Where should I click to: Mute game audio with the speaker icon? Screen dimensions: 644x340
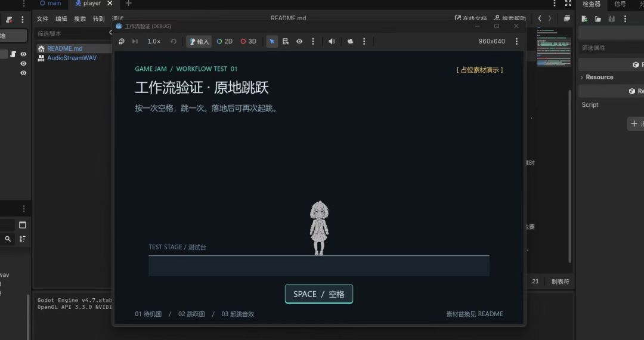point(332,42)
